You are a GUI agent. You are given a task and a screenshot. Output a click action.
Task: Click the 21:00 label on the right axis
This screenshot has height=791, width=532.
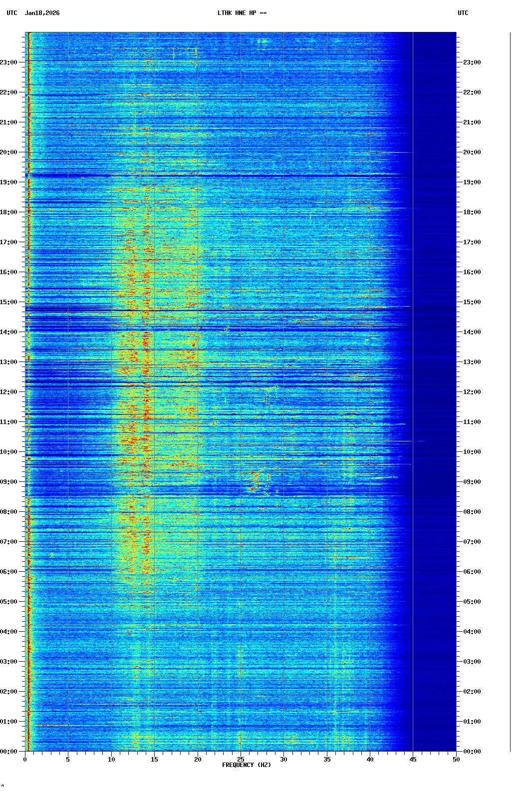point(472,122)
